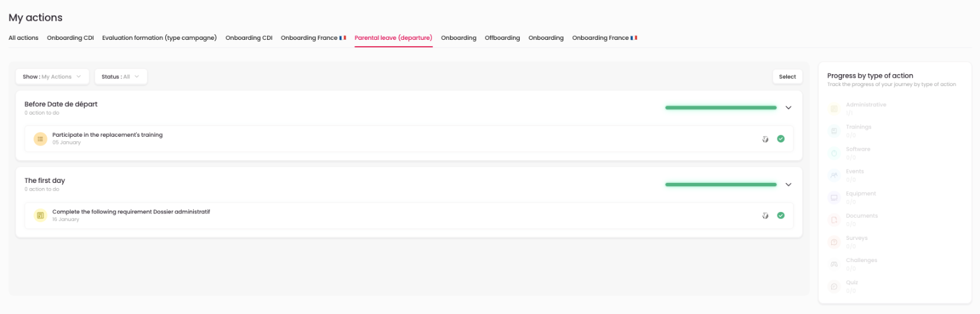This screenshot has height=314, width=980.
Task: Click the Administrative progress icon
Action: click(834, 108)
